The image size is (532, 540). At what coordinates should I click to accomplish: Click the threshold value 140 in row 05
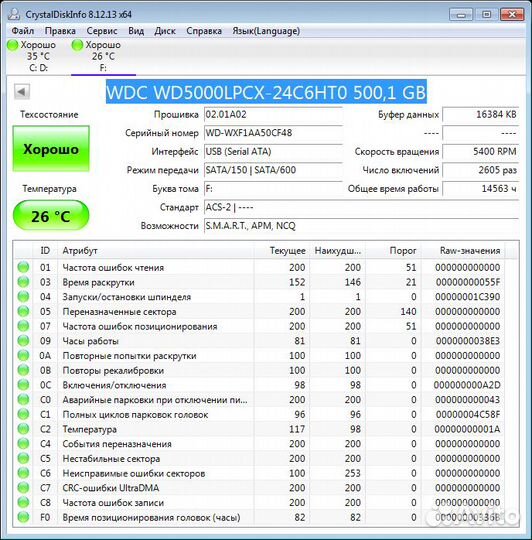point(408,312)
